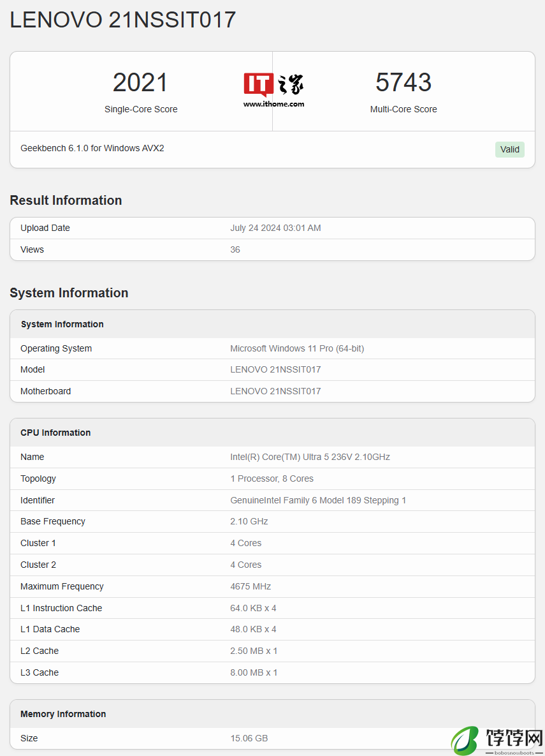Click the 'L2 Cache' label
545x756 pixels.
(x=39, y=651)
